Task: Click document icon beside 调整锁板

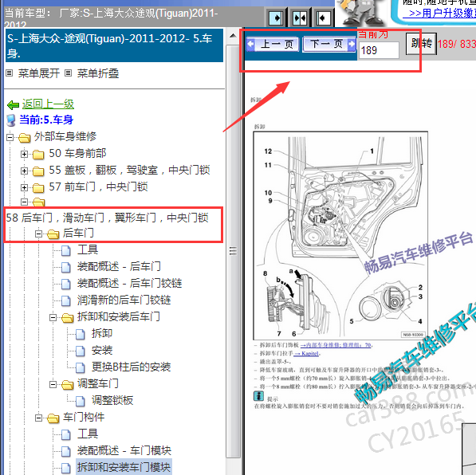Action: [x=81, y=401]
